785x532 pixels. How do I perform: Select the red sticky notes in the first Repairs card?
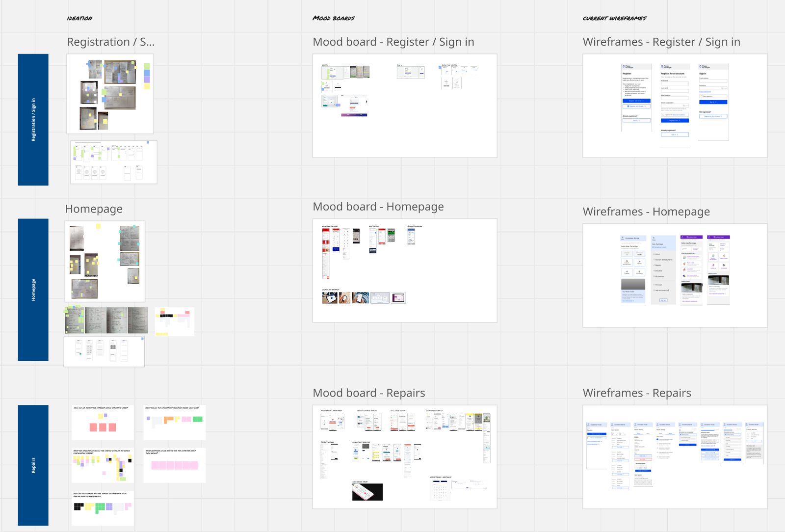103,427
